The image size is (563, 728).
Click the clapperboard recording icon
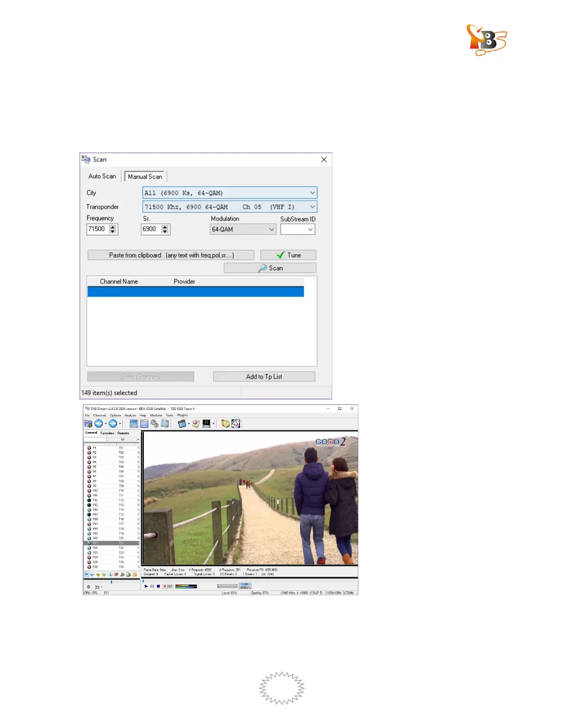coord(182,424)
